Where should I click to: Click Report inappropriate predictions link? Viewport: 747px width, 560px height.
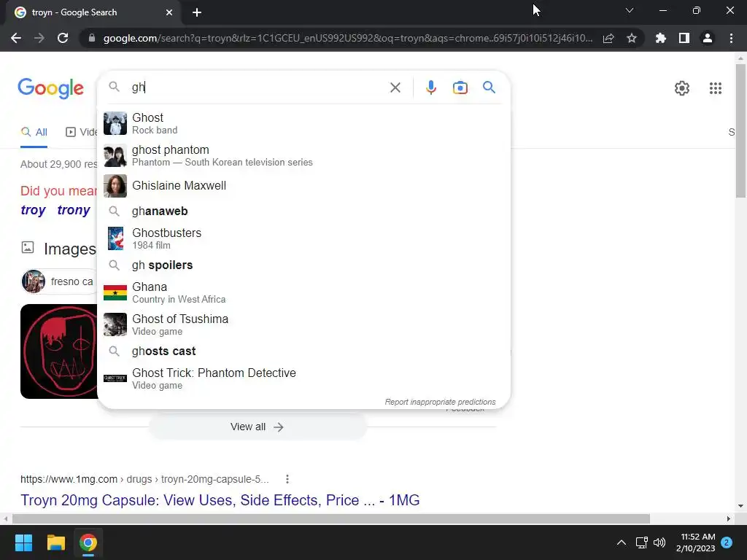click(x=440, y=402)
